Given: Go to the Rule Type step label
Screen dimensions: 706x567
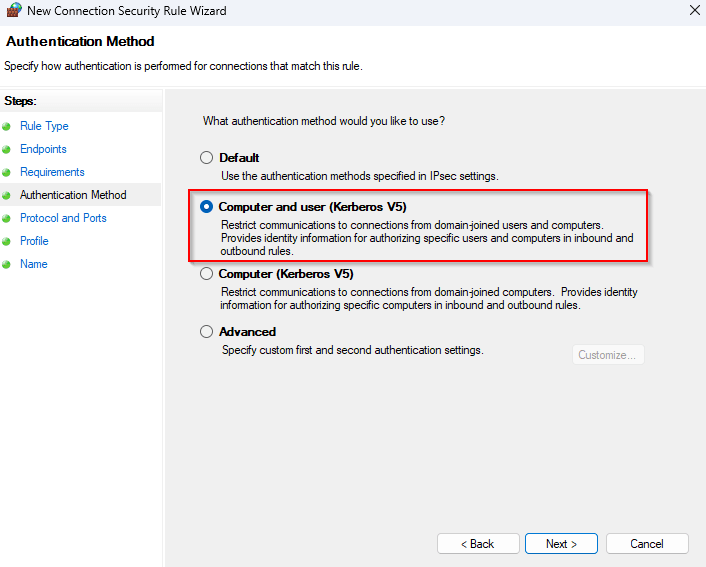Looking at the screenshot, I should pyautogui.click(x=44, y=126).
